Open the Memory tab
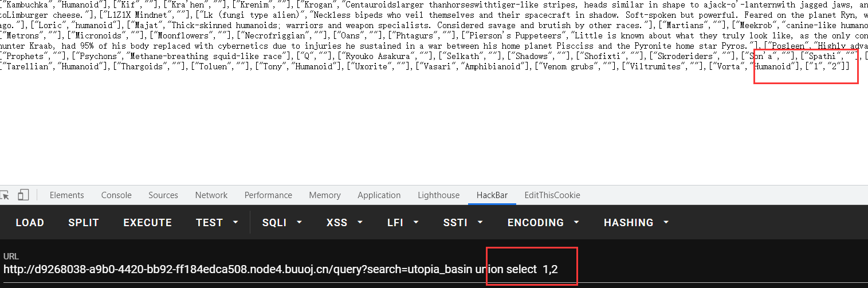 coord(325,195)
